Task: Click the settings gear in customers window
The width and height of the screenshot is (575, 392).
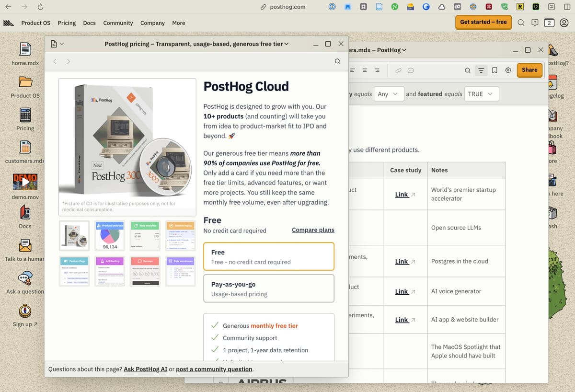Action: (508, 70)
